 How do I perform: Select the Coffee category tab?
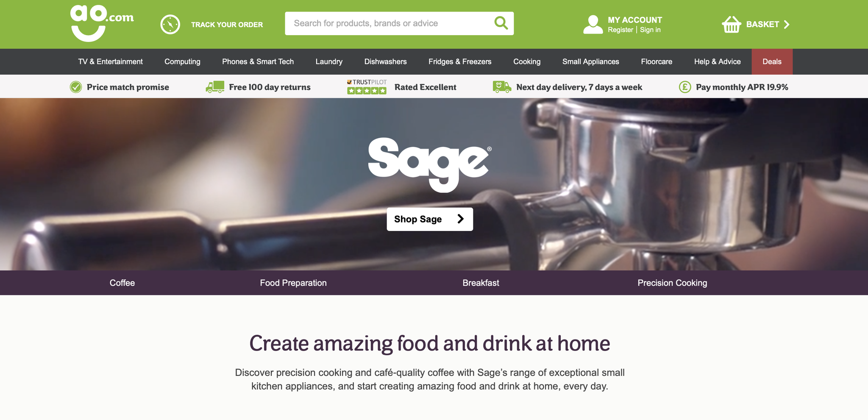[122, 283]
